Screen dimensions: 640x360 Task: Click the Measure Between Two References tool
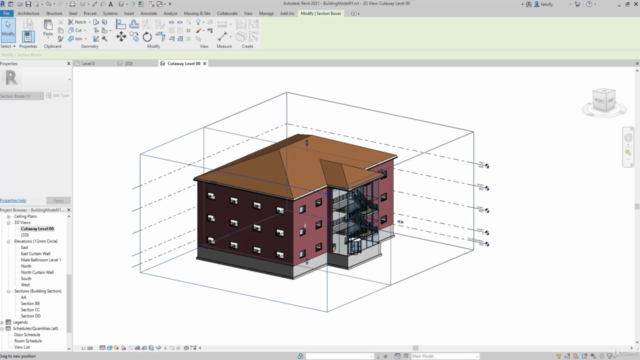(x=222, y=24)
